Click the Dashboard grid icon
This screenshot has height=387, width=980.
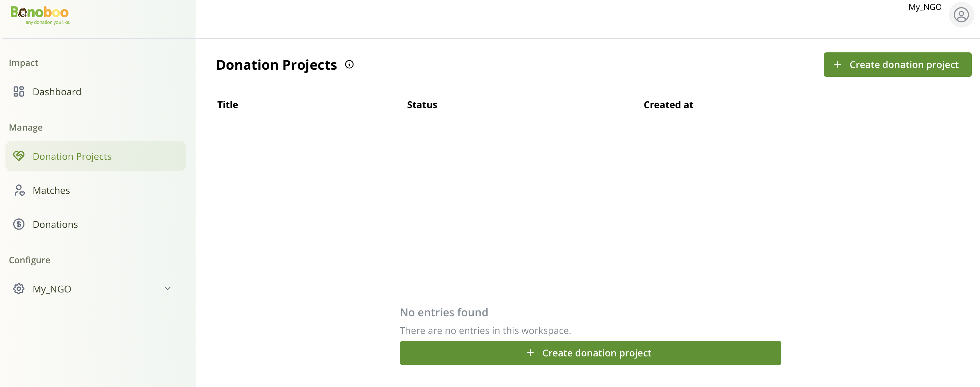[19, 91]
